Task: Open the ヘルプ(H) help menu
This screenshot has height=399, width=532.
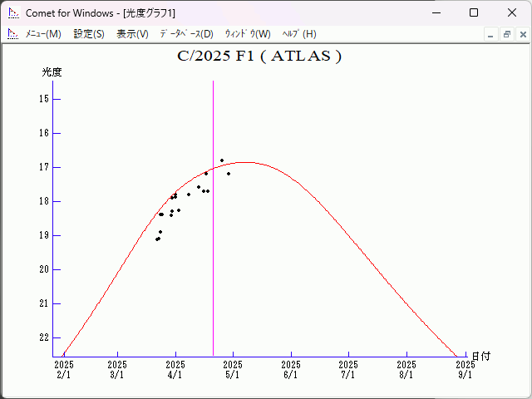Action: [299, 34]
